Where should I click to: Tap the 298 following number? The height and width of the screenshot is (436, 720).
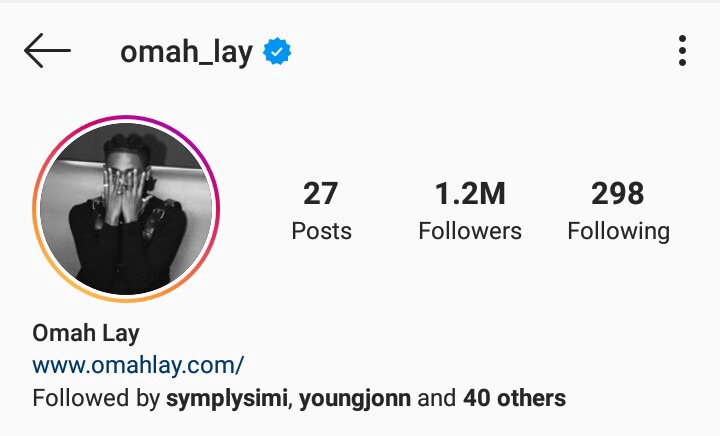[618, 193]
